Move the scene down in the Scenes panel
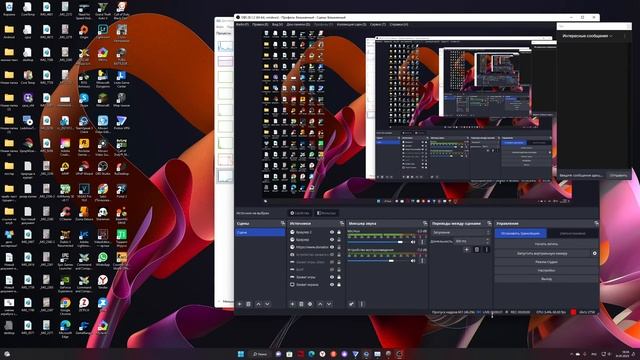 click(x=267, y=304)
